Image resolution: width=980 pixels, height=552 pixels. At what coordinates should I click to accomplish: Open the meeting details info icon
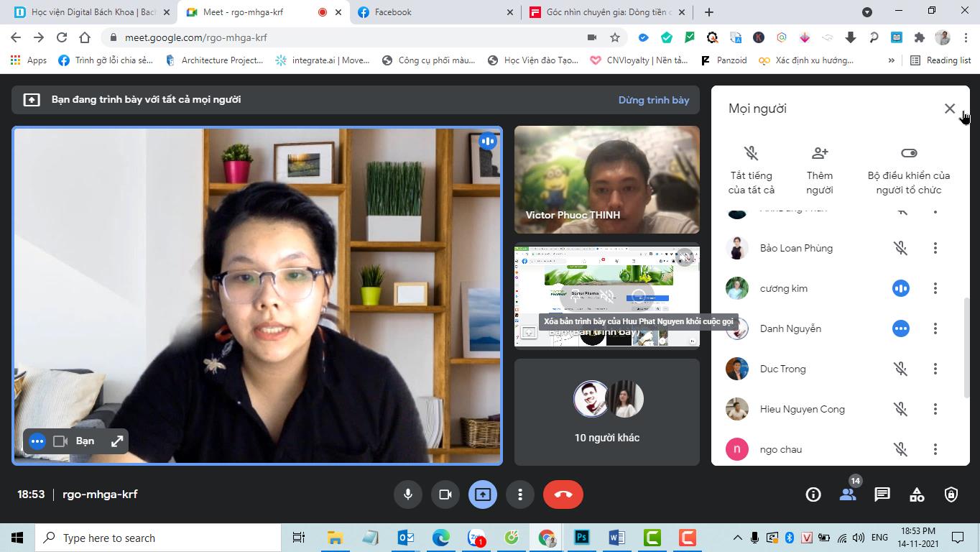pos(813,494)
